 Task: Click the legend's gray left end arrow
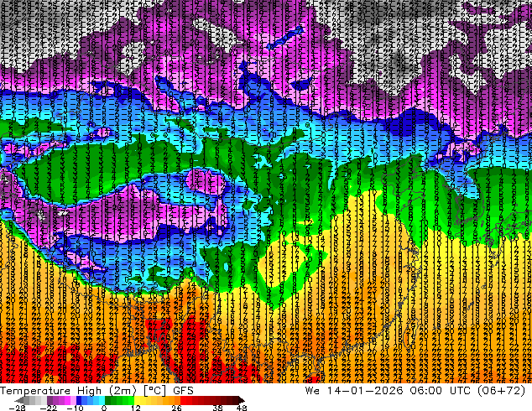pos(19,400)
